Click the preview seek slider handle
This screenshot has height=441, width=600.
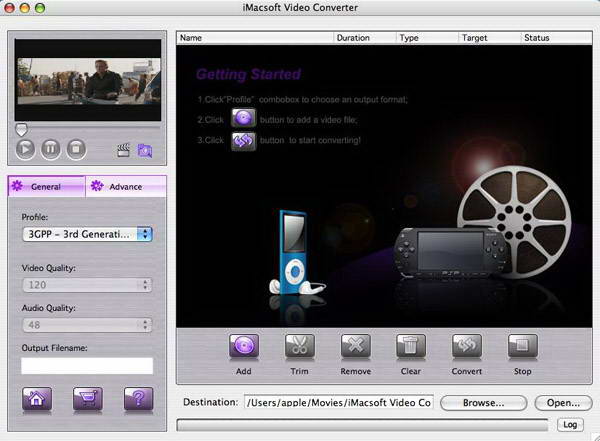21,129
